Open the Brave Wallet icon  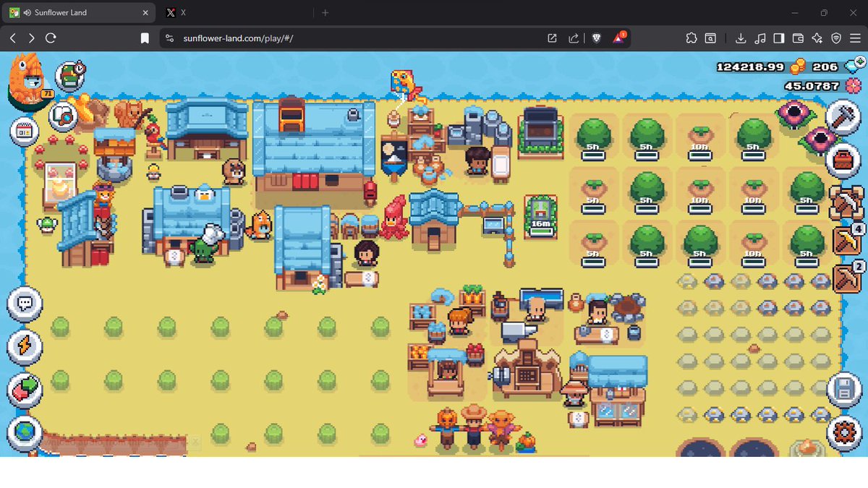coord(799,38)
